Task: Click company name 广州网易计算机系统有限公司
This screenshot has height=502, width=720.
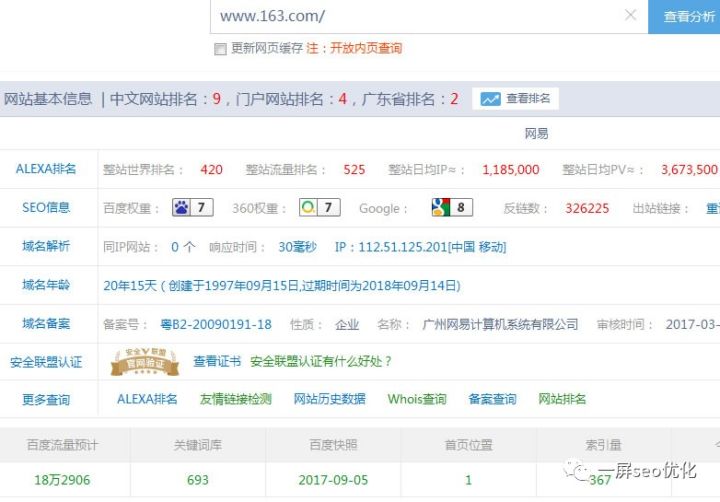Action: [500, 325]
